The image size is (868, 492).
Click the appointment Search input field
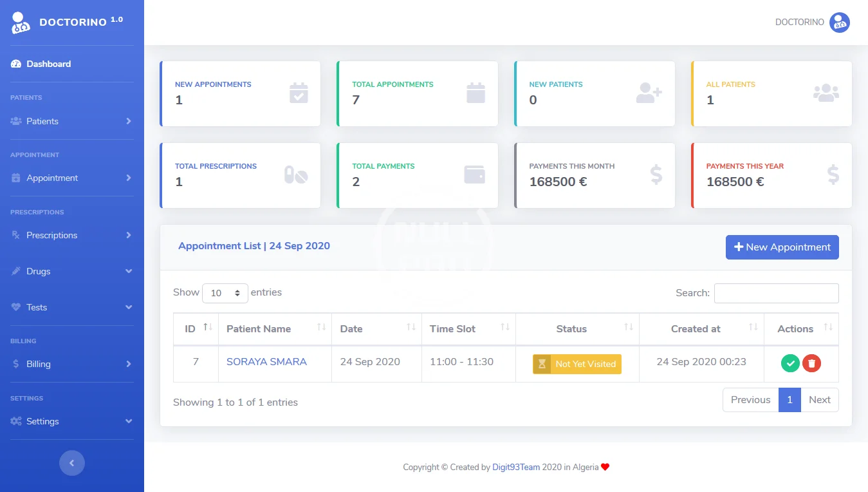click(x=776, y=293)
